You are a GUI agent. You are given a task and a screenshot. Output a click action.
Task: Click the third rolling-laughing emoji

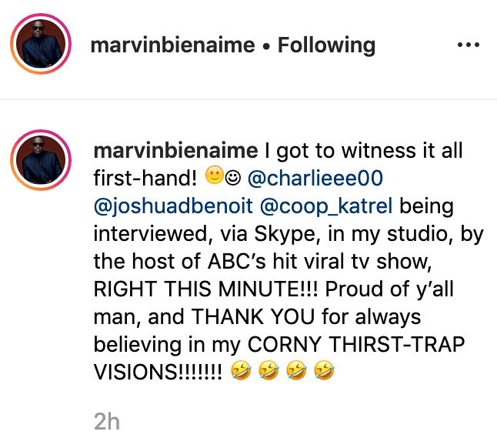click(x=296, y=370)
